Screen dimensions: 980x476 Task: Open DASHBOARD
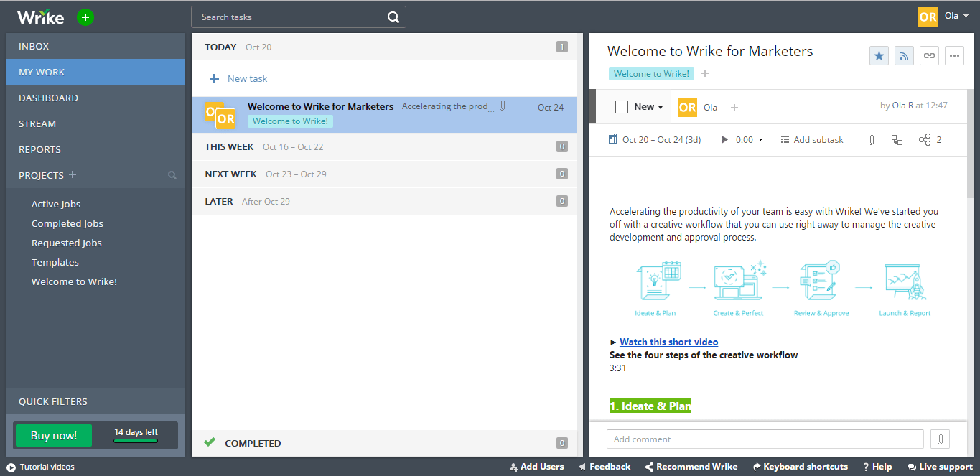95,98
